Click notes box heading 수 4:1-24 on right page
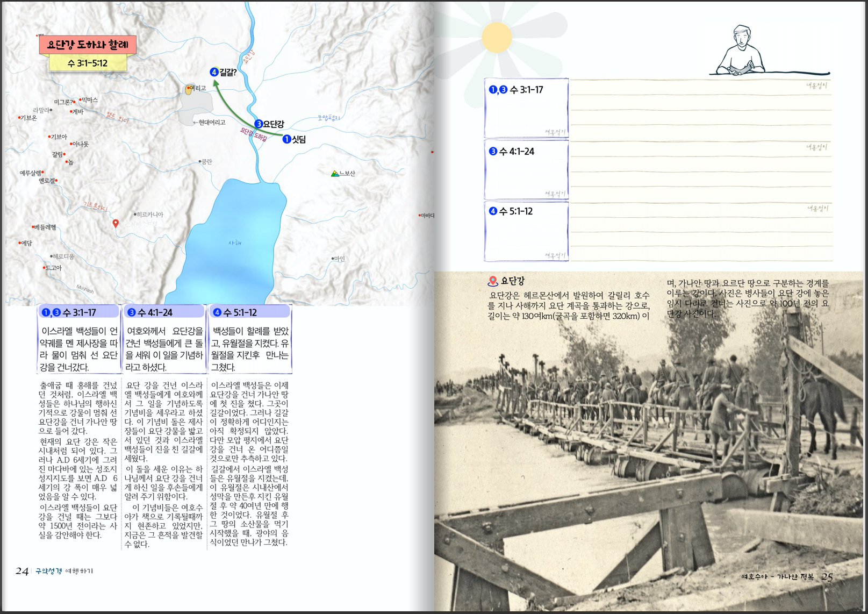This screenshot has width=868, height=614. click(x=511, y=152)
